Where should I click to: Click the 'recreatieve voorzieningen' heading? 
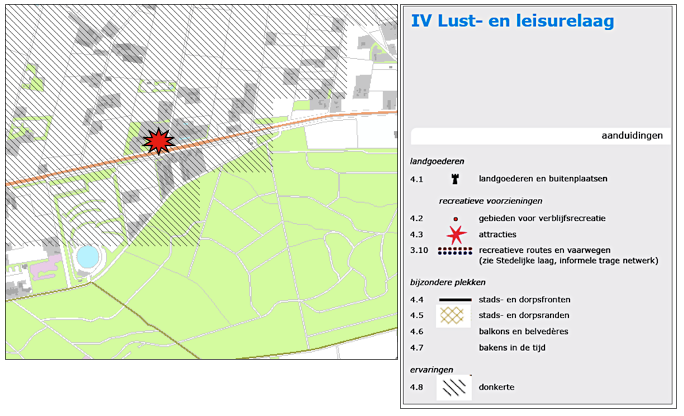(x=490, y=201)
